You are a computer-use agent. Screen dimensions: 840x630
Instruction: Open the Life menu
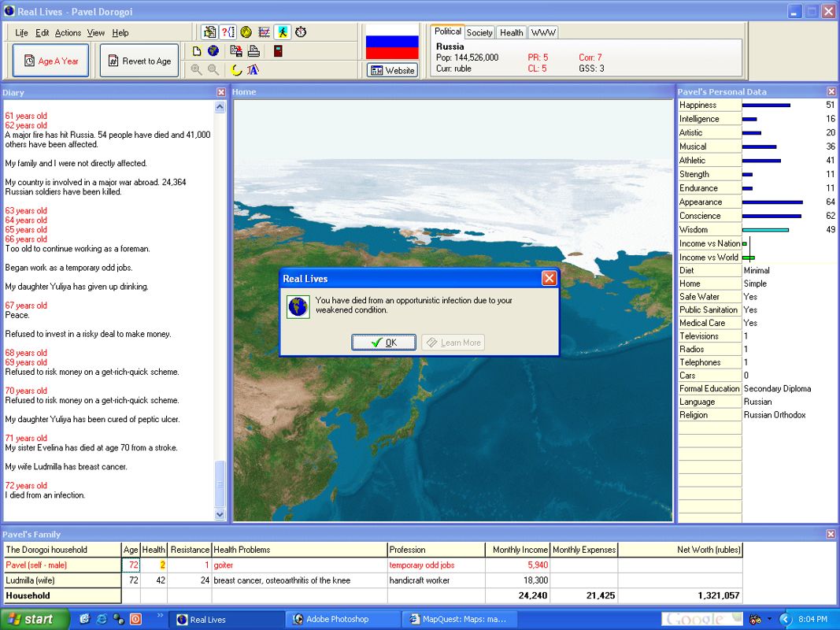pyautogui.click(x=21, y=33)
